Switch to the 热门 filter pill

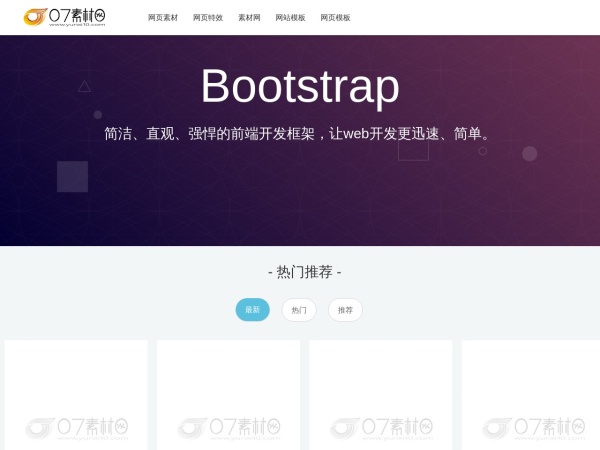point(299,310)
